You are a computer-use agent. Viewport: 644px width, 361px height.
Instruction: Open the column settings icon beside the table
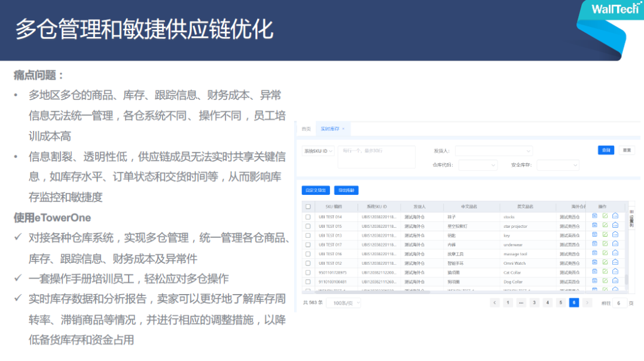pos(631,219)
